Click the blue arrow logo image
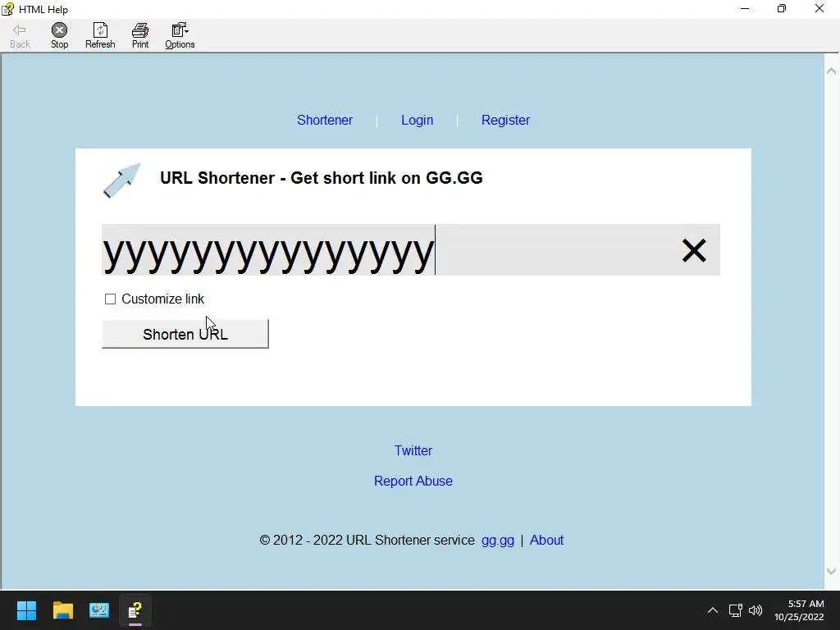 point(122,180)
